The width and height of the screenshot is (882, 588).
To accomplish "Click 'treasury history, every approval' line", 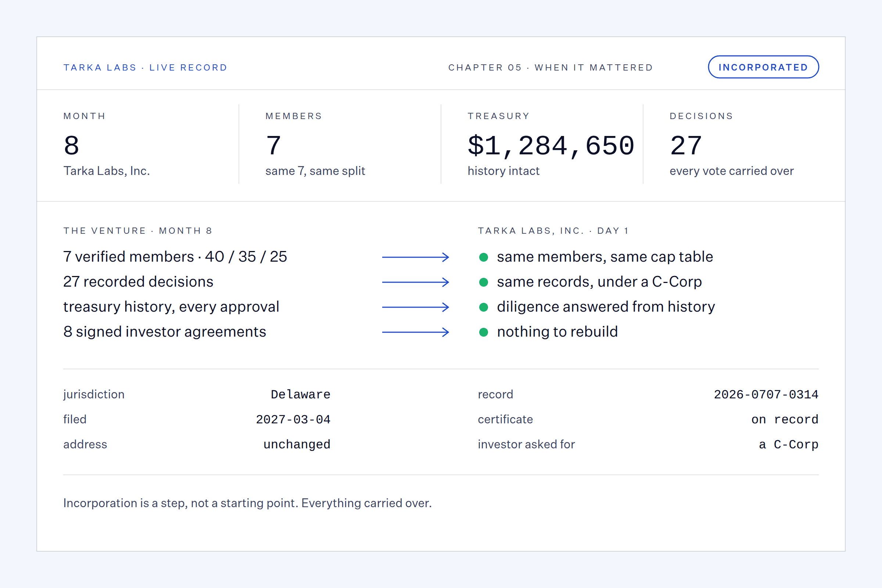I will 171,307.
